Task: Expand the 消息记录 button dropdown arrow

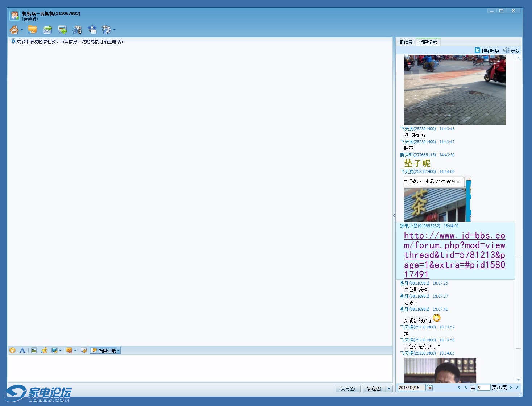Action: (118, 351)
